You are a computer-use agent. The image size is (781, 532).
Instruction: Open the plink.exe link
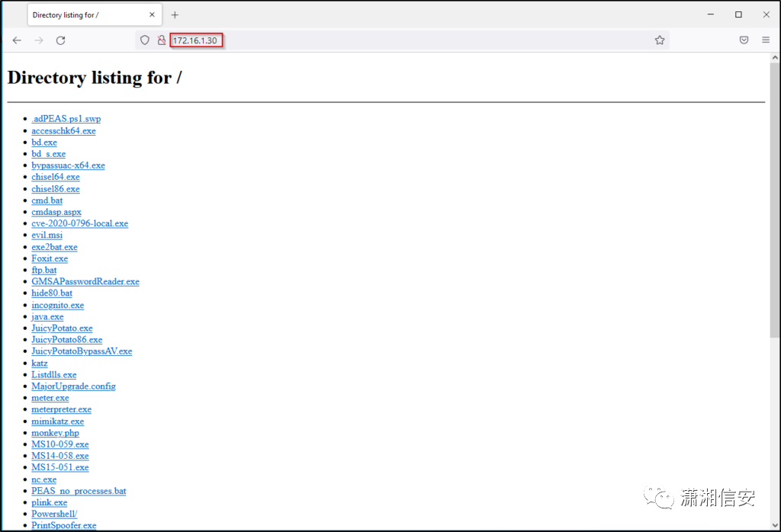click(49, 502)
